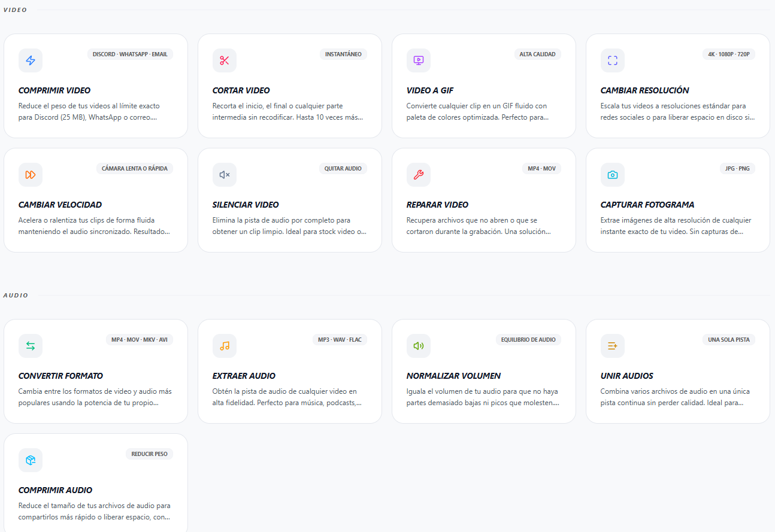
Task: Click description starting 'Cambia entre los formatos de video'
Action: pos(95,397)
